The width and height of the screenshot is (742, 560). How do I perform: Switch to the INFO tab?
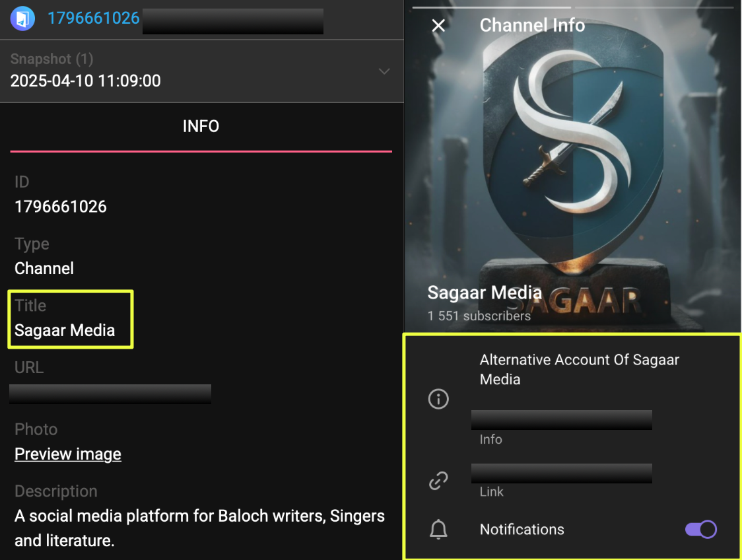(x=201, y=126)
